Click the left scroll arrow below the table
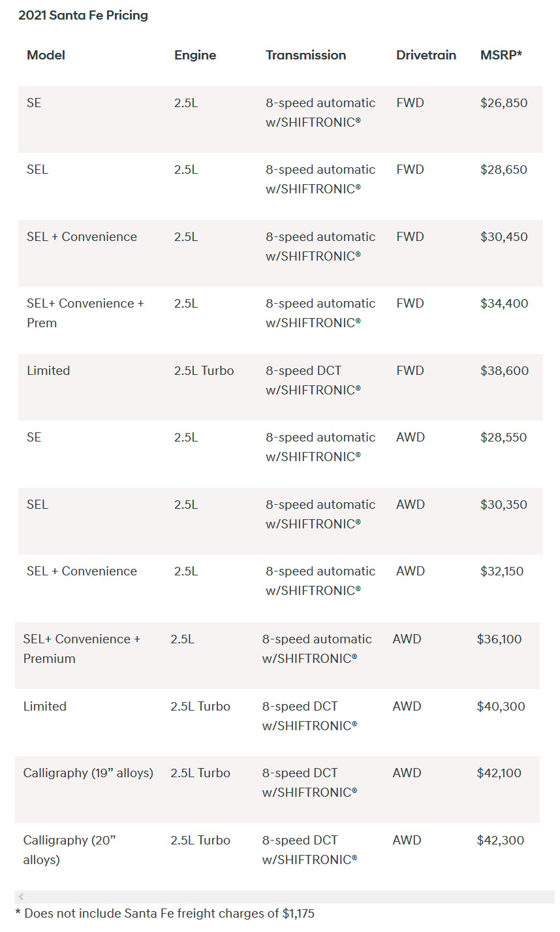The width and height of the screenshot is (560, 932). click(x=22, y=897)
